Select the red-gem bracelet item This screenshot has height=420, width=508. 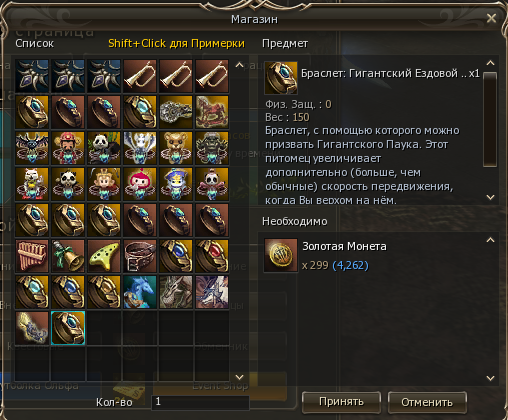212,256
